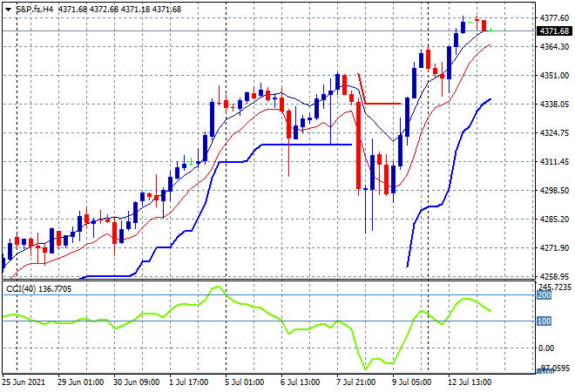The height and width of the screenshot is (392, 575).
Task: Select the 4324.75 price scale label
Action: point(554,132)
